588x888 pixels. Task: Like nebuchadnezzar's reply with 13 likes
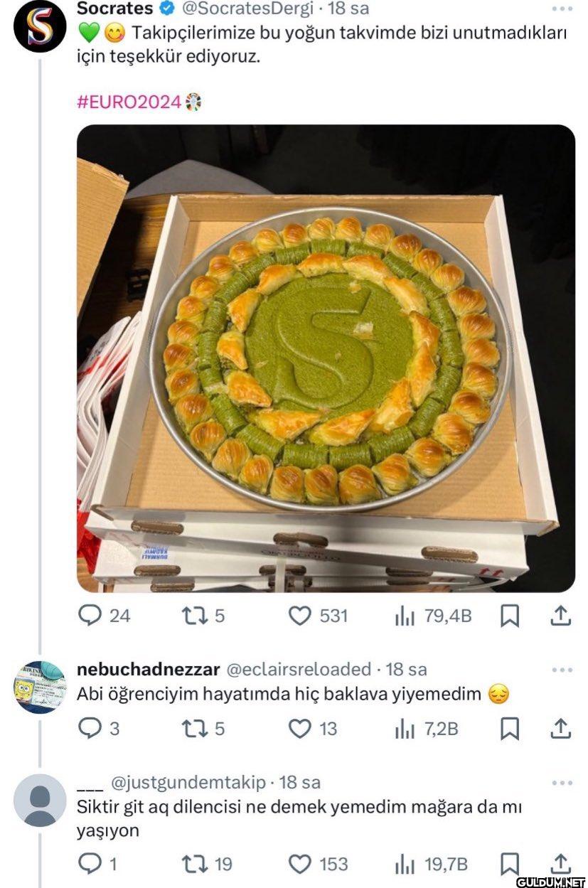click(299, 729)
